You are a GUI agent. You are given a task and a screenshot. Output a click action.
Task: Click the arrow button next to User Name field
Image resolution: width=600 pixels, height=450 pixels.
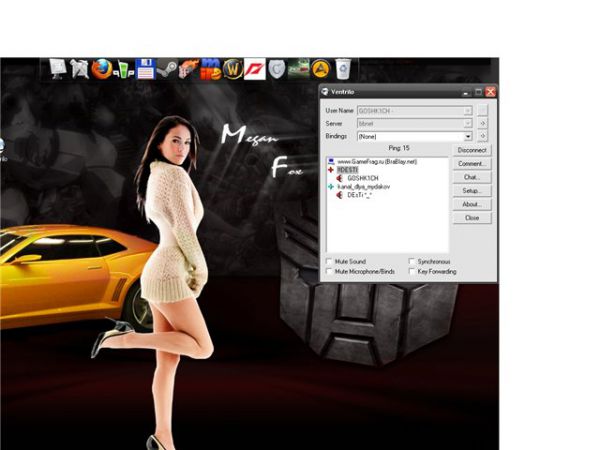pyautogui.click(x=483, y=110)
